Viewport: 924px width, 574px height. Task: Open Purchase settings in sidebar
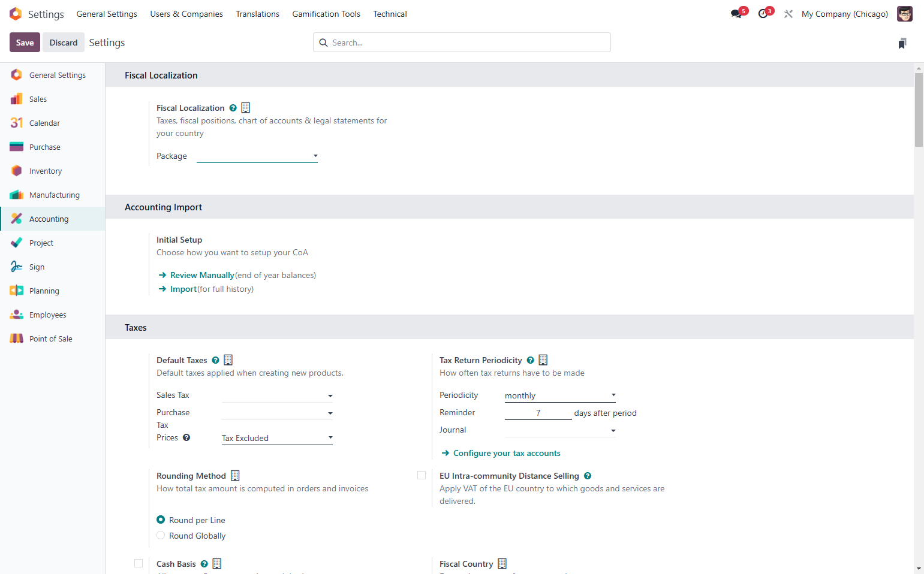[53, 147]
